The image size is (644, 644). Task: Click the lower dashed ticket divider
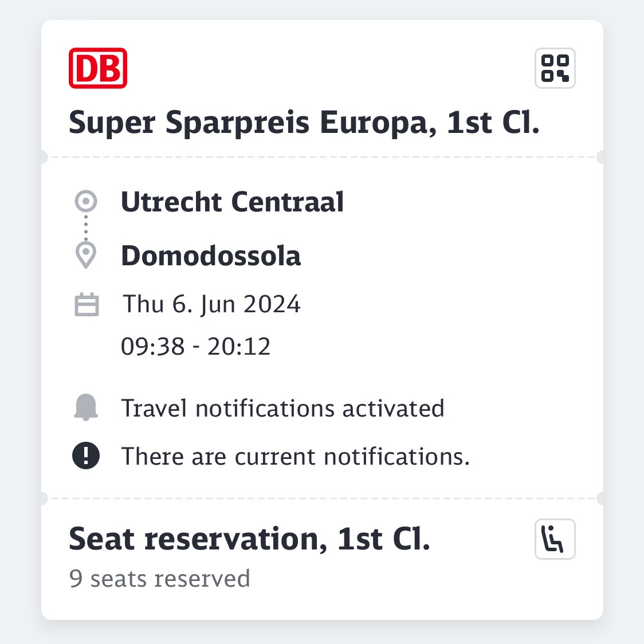click(x=322, y=498)
